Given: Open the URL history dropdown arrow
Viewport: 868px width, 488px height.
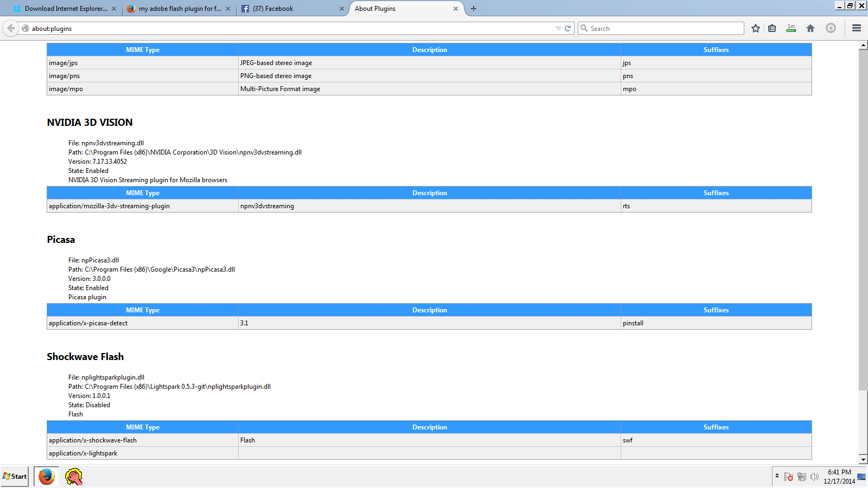Looking at the screenshot, I should 558,28.
